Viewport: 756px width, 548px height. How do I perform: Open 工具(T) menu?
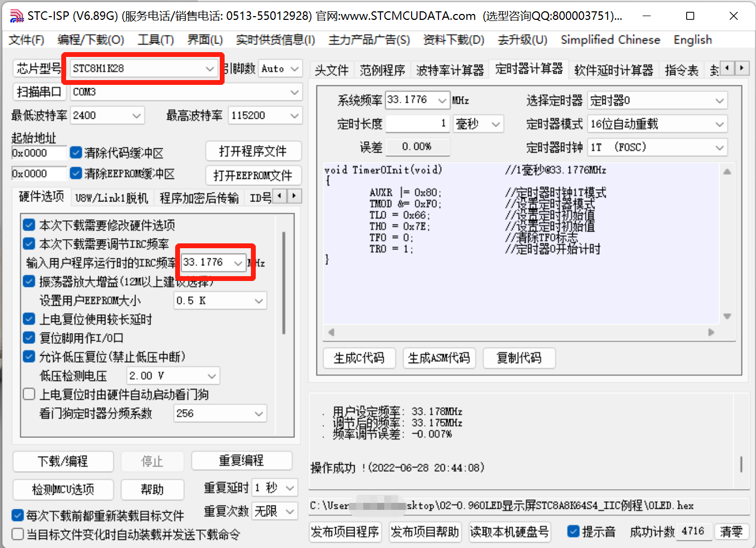click(x=156, y=40)
